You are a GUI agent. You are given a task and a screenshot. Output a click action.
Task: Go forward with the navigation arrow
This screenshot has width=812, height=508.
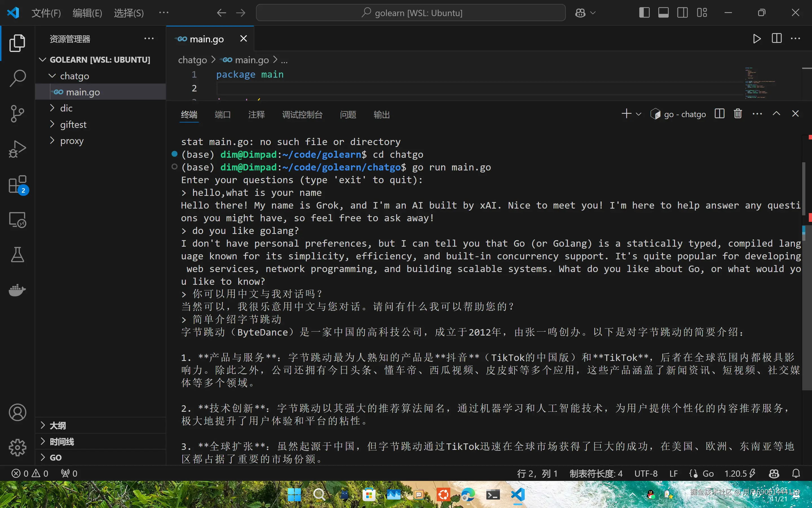pyautogui.click(x=240, y=13)
